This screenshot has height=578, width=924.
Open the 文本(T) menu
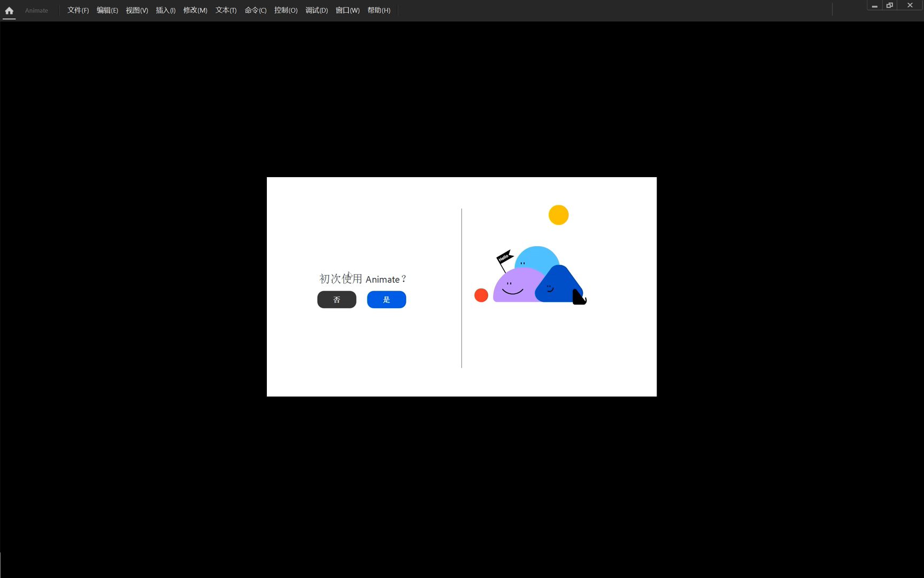tap(226, 10)
